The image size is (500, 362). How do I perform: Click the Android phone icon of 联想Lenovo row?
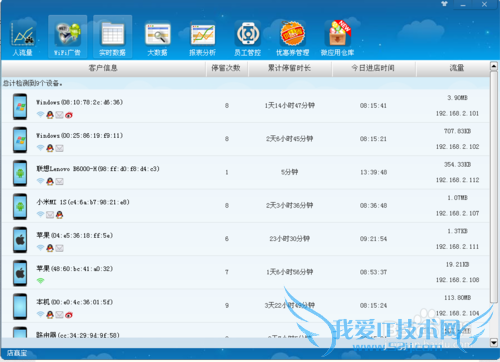tap(20, 173)
